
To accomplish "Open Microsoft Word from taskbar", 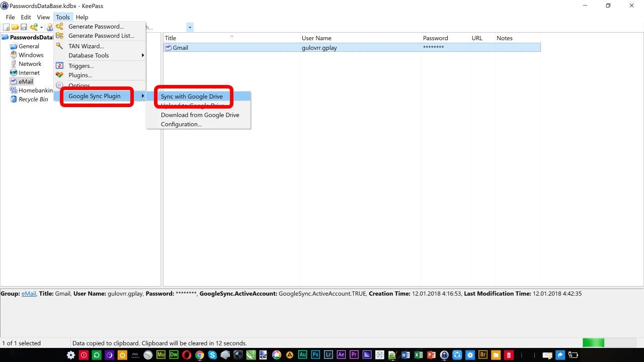I will [406, 355].
